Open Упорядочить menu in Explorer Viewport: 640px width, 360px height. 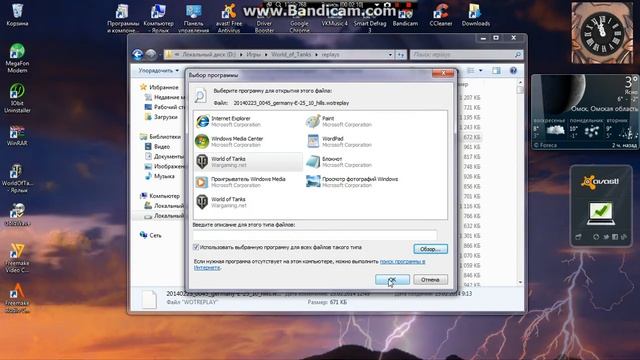[158, 71]
